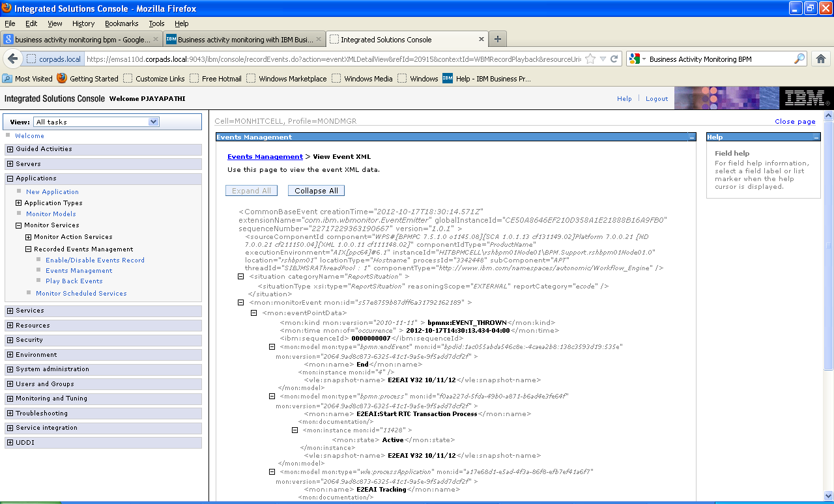
Task: Click the Firefox back arrow button
Action: click(x=12, y=59)
